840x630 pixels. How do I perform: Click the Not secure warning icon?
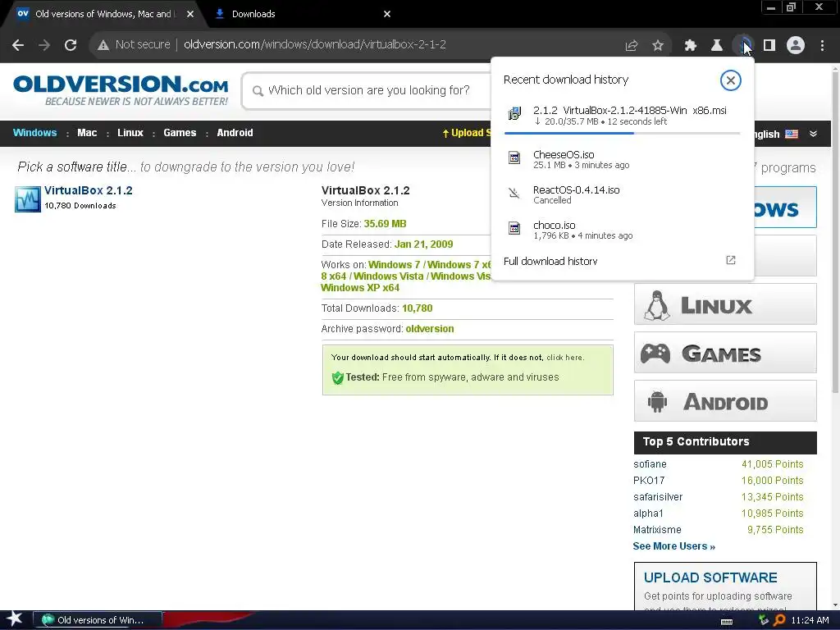point(103,45)
